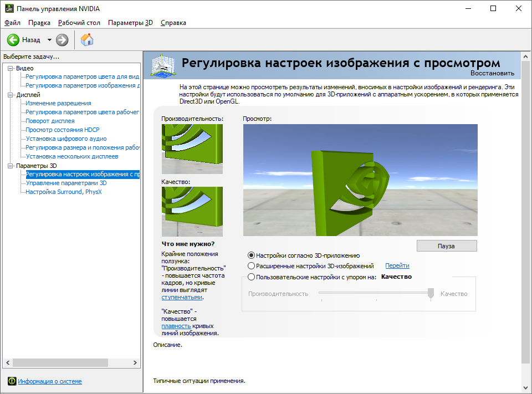Collapse the Видео tree node

(11, 68)
